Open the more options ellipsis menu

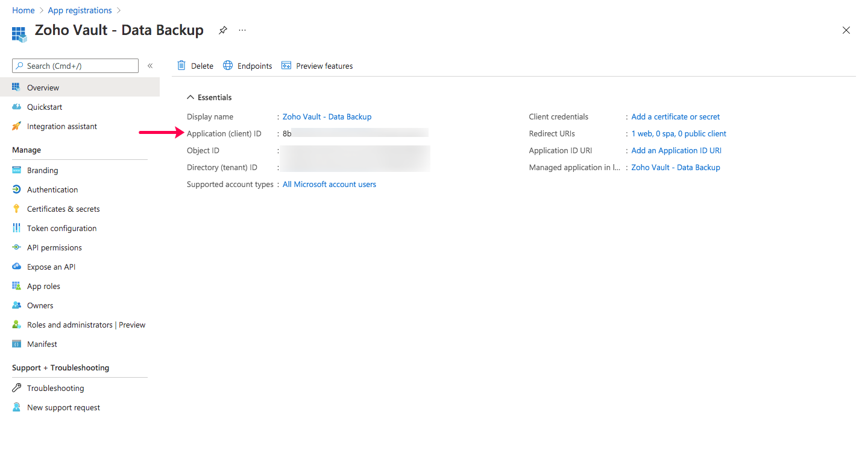pos(242,30)
